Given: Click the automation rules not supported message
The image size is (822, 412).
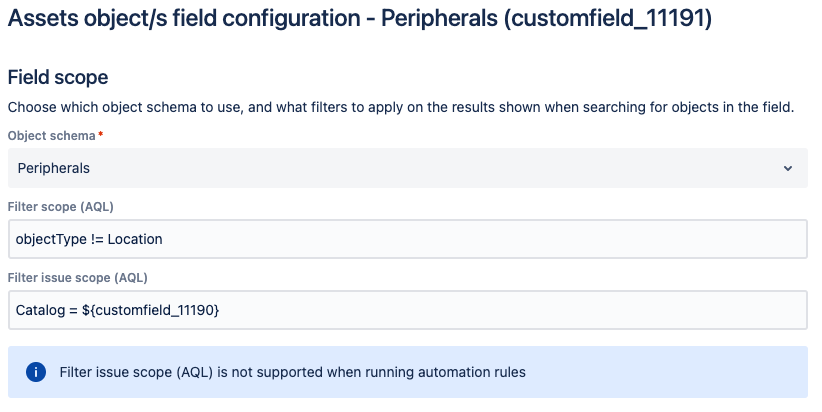Looking at the screenshot, I should pyautogui.click(x=293, y=372).
